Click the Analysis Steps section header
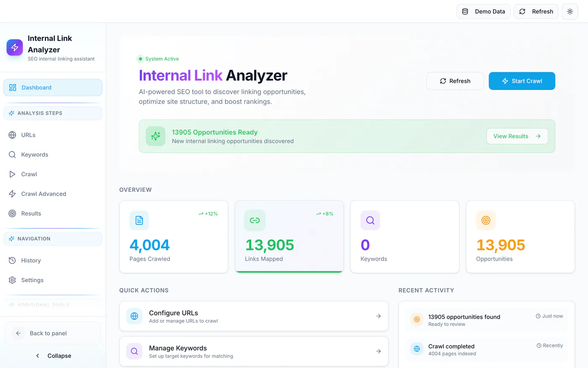This screenshot has width=588, height=368. (53, 113)
